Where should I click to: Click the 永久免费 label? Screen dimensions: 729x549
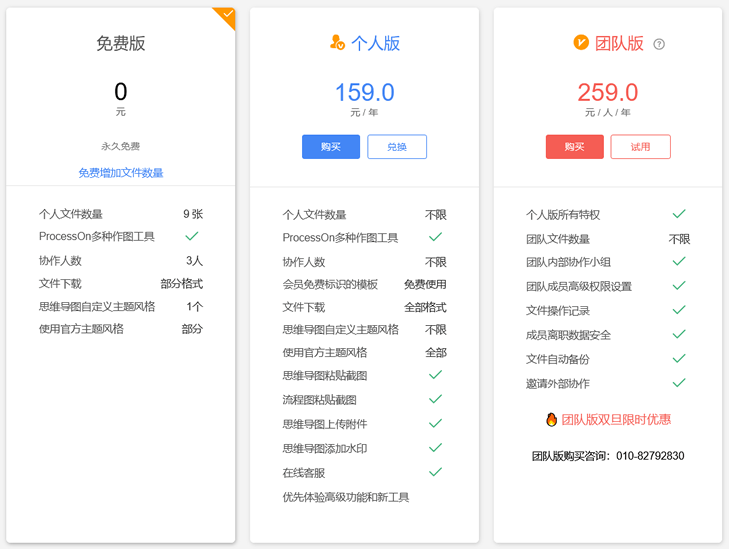[x=121, y=146]
